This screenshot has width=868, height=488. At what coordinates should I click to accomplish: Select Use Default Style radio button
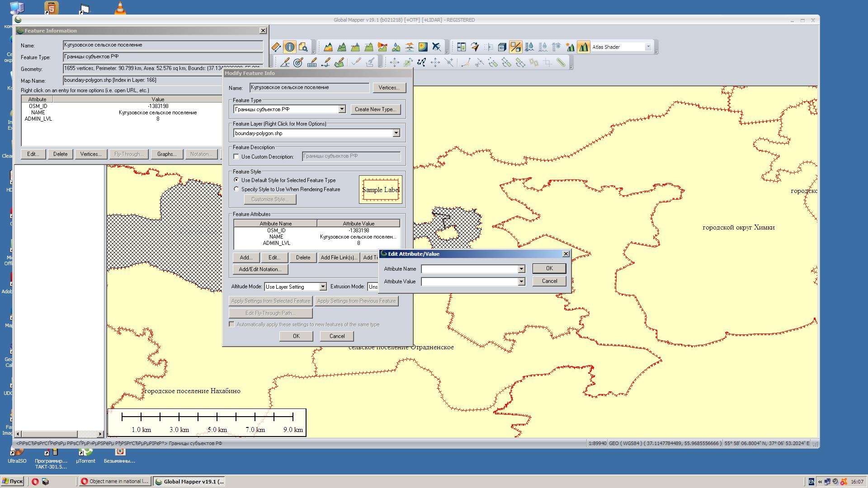pos(236,180)
